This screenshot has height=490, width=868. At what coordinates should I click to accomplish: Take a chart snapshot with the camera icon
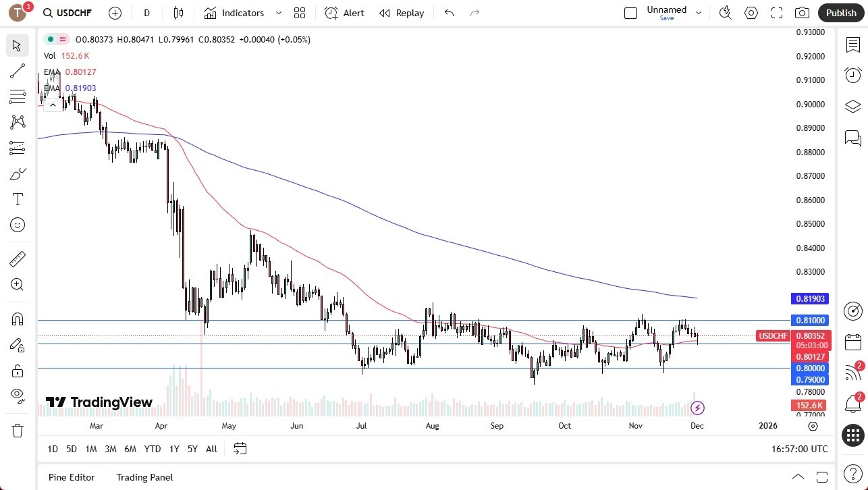coord(801,13)
